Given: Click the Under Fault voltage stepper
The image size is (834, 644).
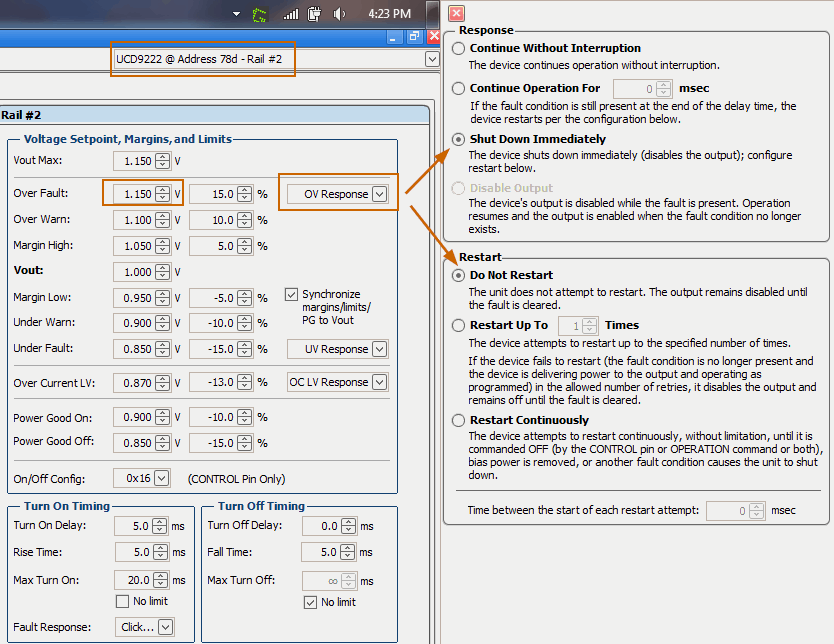Looking at the screenshot, I should [x=163, y=349].
